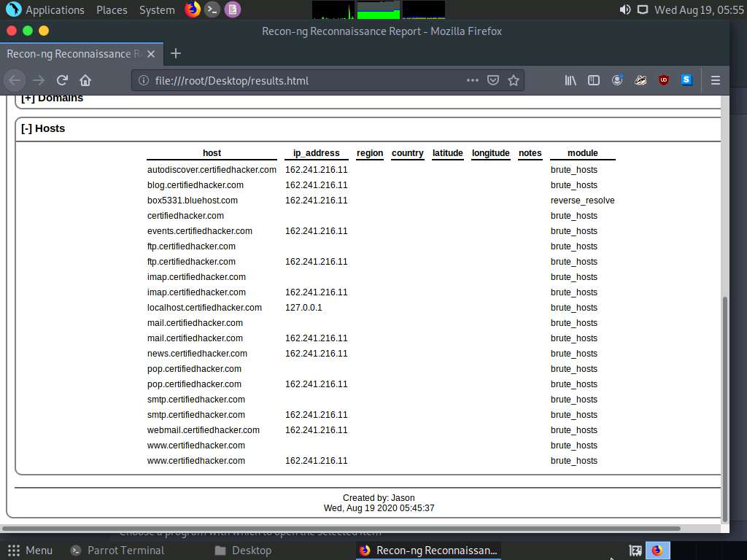Toggle the Firefox sidebar icon
The width and height of the screenshot is (747, 560).
click(594, 80)
